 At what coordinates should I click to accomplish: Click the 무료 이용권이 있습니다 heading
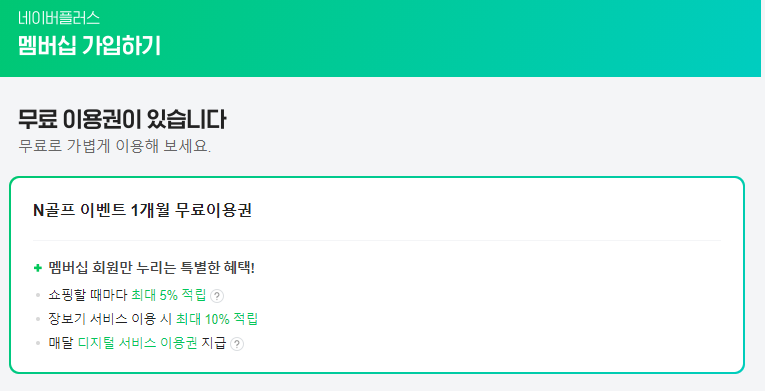tap(122, 120)
